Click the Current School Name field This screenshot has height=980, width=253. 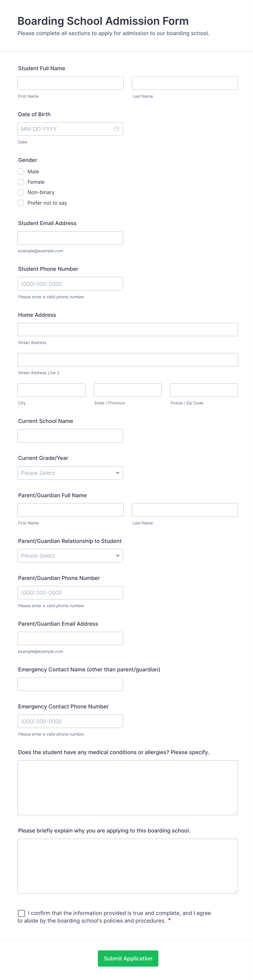tap(70, 436)
